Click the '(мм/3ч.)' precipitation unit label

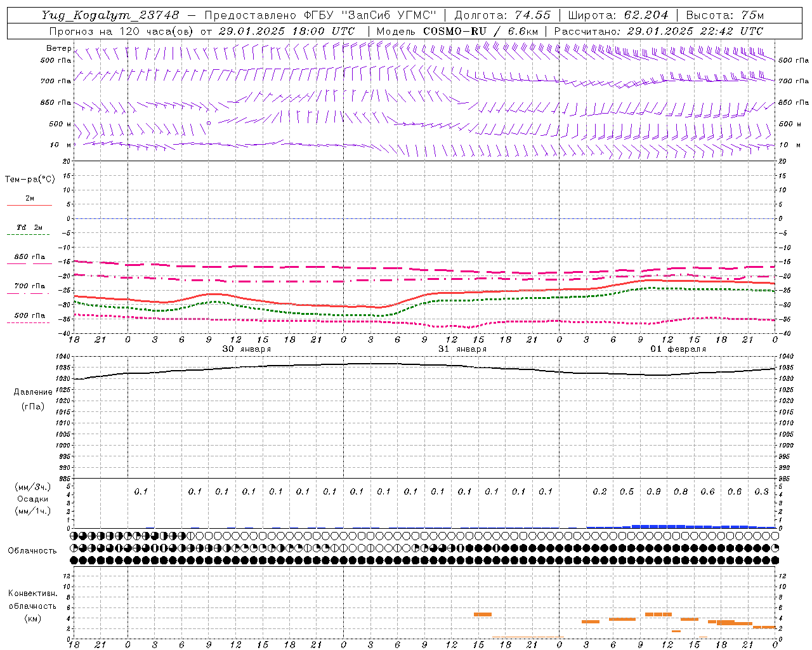coord(32,487)
